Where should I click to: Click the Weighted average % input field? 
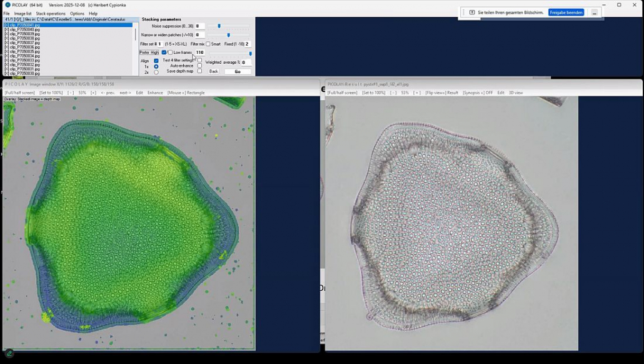(x=246, y=63)
